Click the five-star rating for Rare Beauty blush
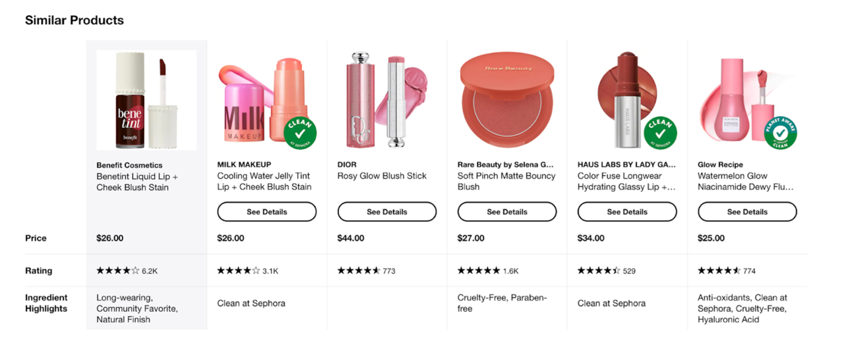 479,271
